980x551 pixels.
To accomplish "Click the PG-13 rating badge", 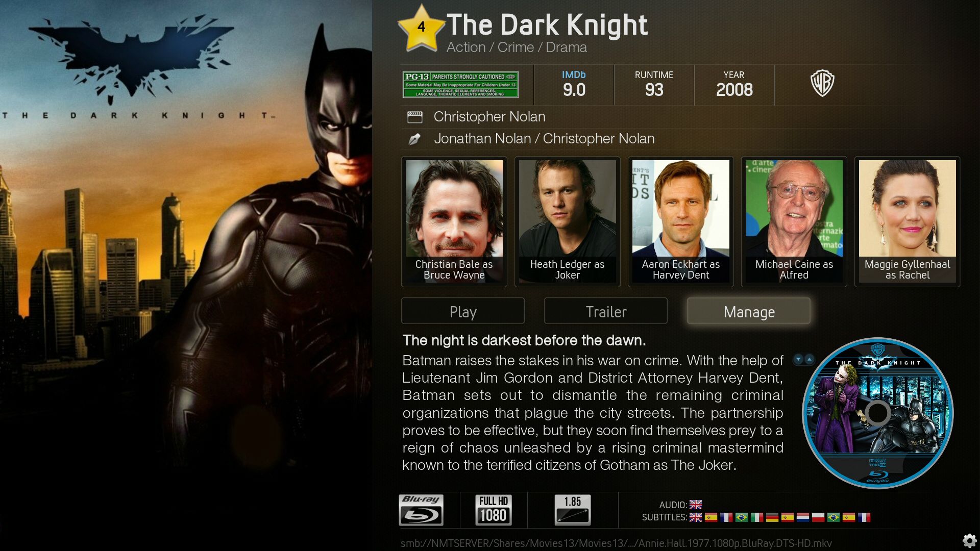I will (x=460, y=85).
